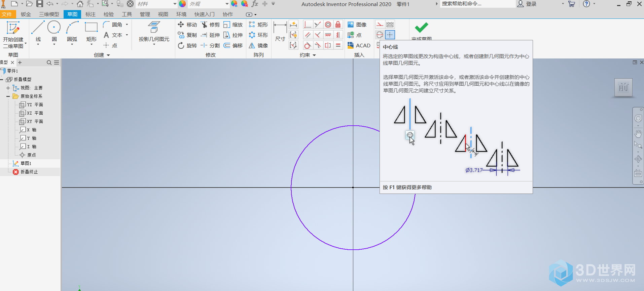Screen dimensions: 644x291
Task: Open the Parameters fx icon
Action: point(255,4)
